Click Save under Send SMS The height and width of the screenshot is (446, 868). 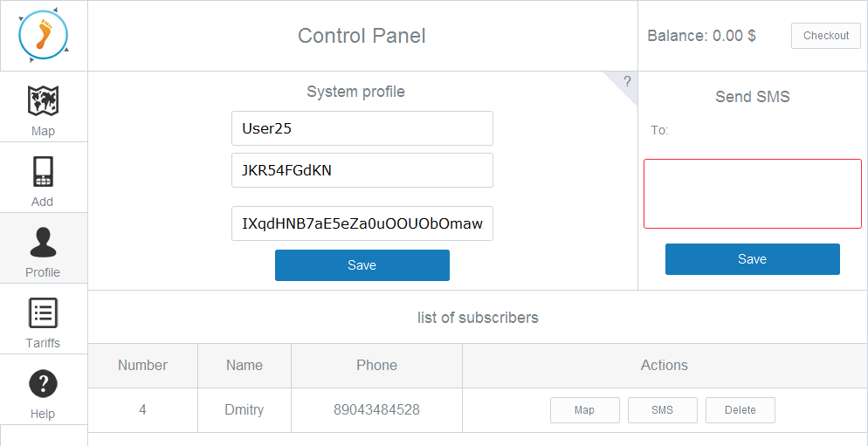point(752,259)
